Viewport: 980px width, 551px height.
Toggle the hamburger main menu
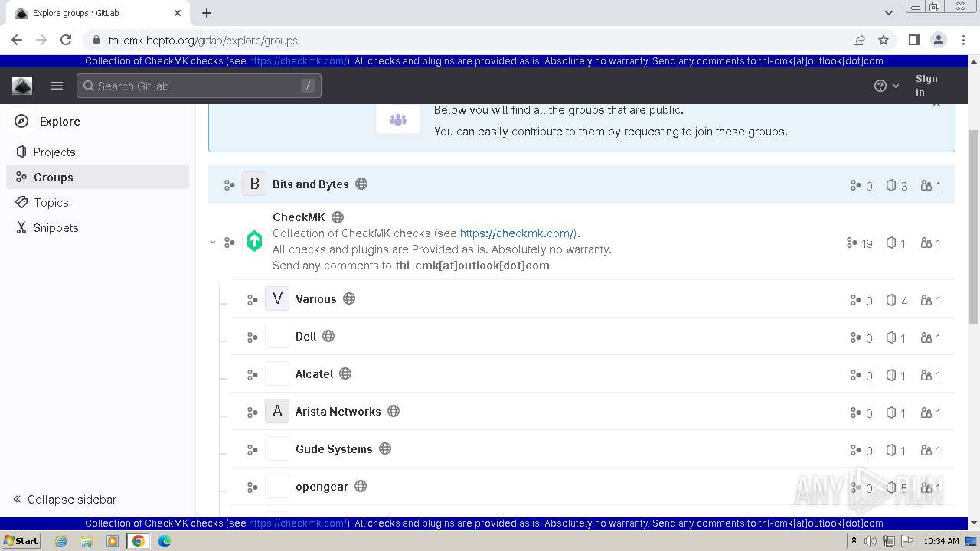click(57, 86)
